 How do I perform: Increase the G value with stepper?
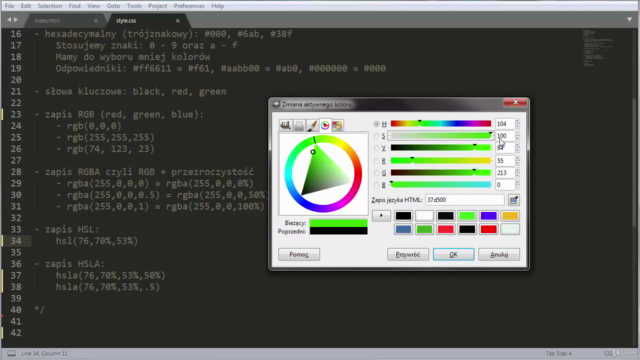(517, 171)
